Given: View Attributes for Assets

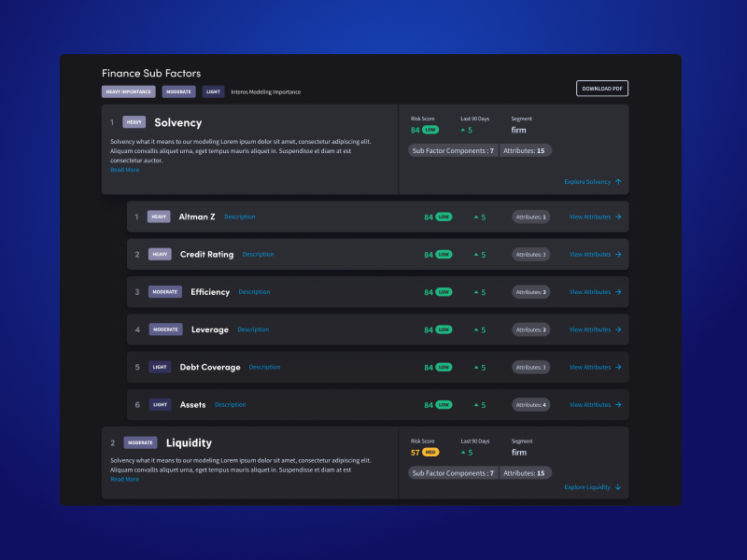Looking at the screenshot, I should [x=590, y=405].
